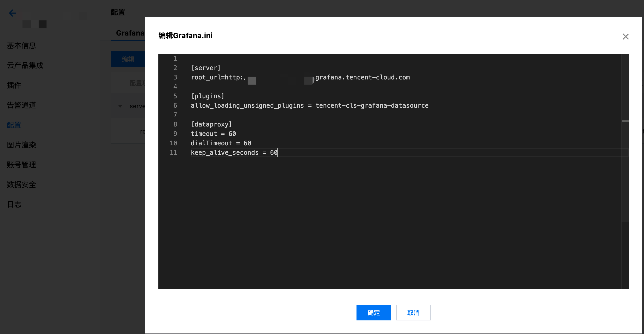This screenshot has height=334, width=644.
Task: Open 数据安全 sidebar item
Action: [21, 185]
